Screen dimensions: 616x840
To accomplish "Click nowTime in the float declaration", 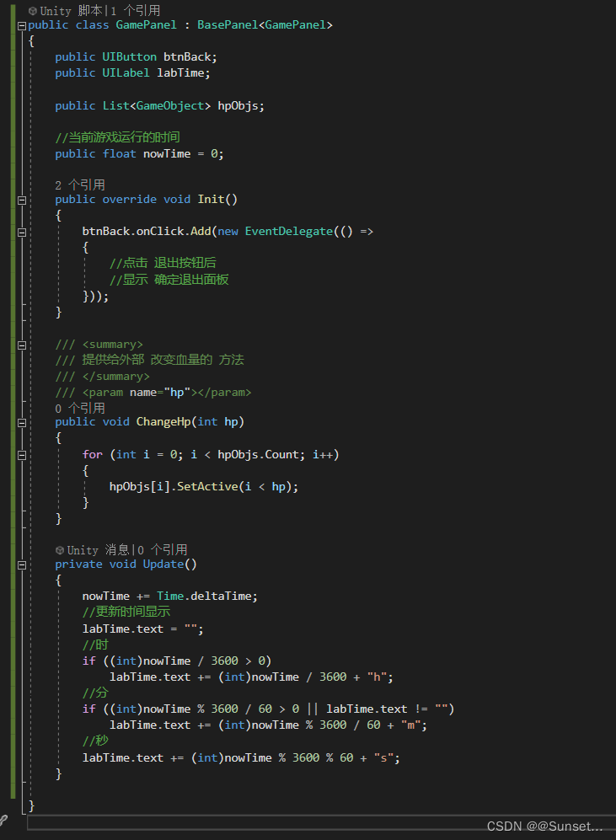I will (x=167, y=154).
